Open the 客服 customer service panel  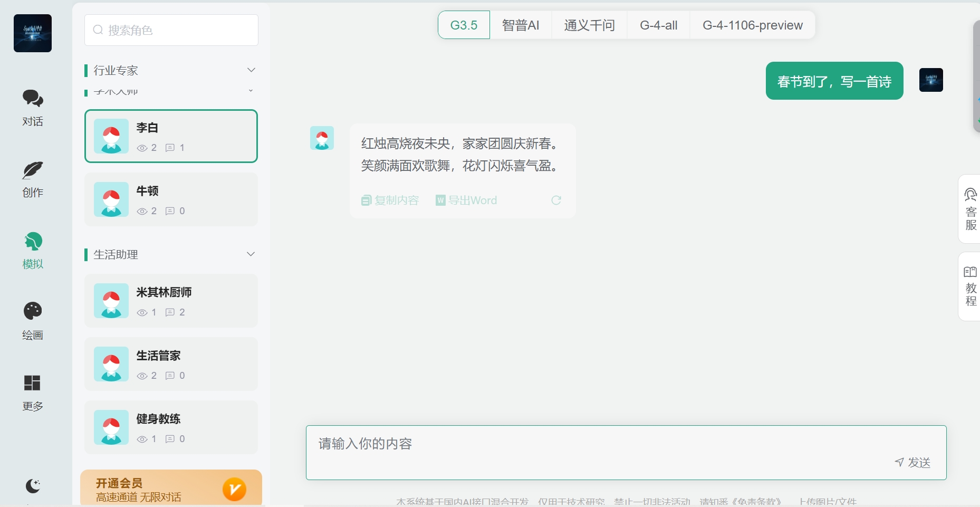pos(970,209)
